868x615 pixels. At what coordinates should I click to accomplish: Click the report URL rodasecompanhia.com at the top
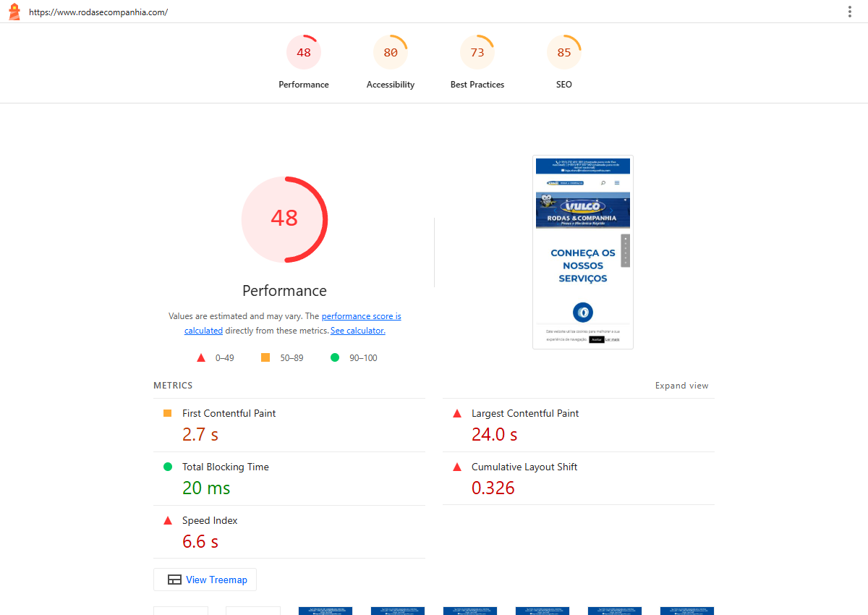(98, 12)
